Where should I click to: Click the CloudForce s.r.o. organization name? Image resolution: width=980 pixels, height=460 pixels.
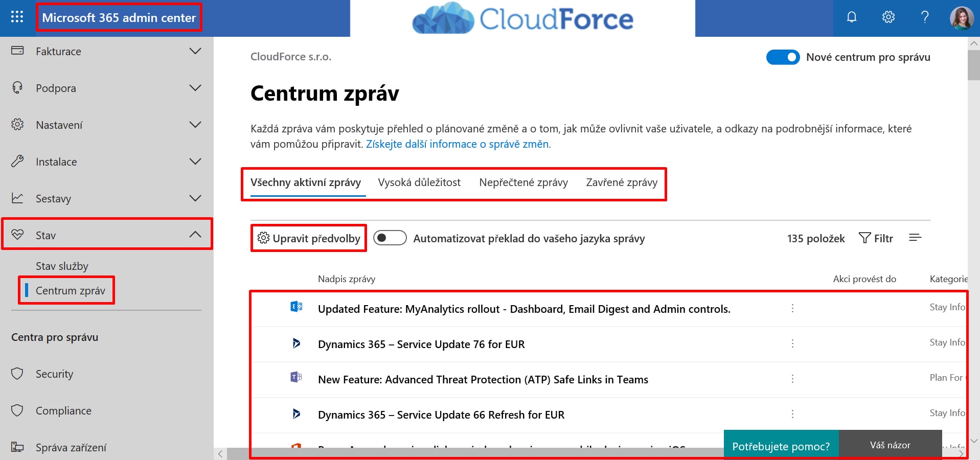click(x=291, y=57)
